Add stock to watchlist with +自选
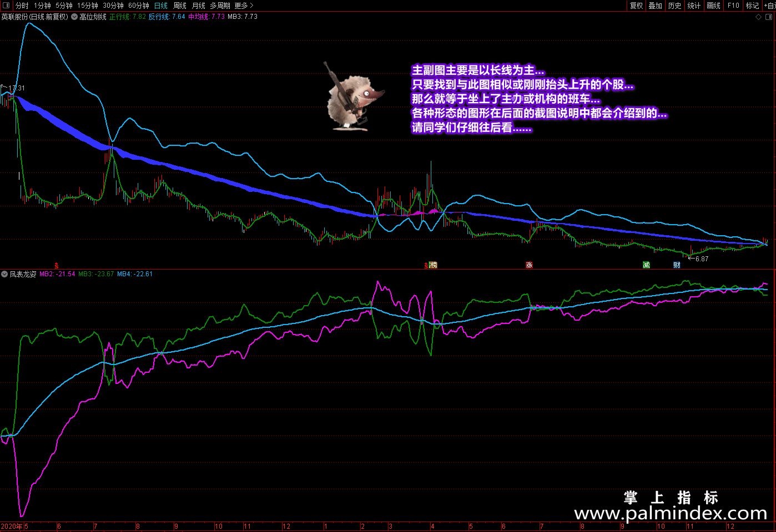Screen dimensions: 776x532 [770, 6]
